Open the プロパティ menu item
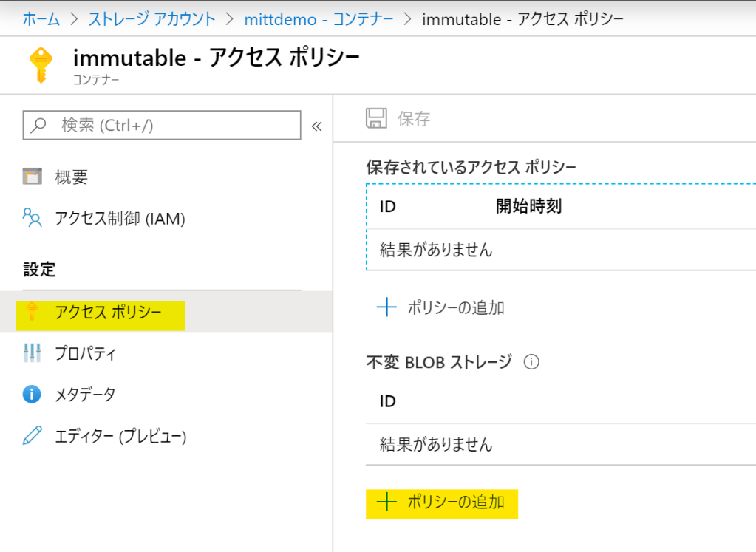This screenshot has width=756, height=552. point(85,353)
